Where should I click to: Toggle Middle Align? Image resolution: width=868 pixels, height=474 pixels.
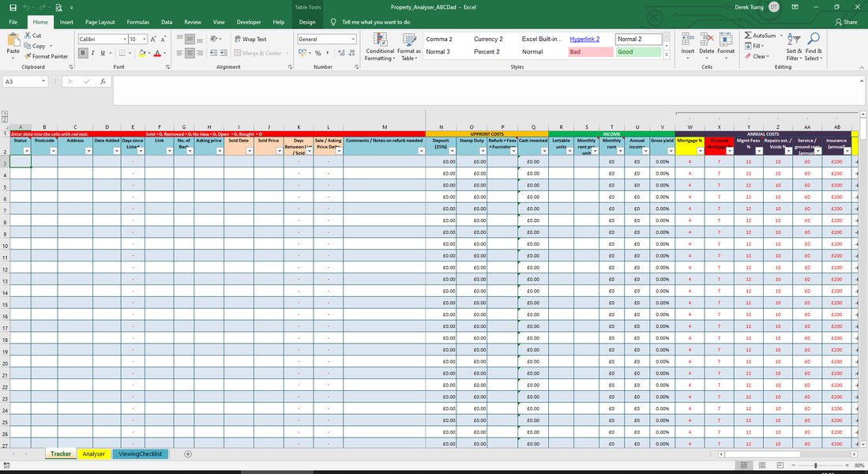[190, 39]
